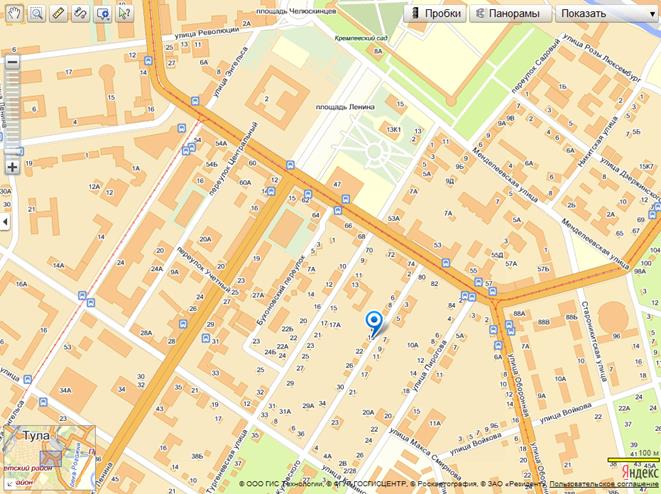Screen dimensions: 661x494
Task: Click building number 34А
Action: click(x=65, y=390)
